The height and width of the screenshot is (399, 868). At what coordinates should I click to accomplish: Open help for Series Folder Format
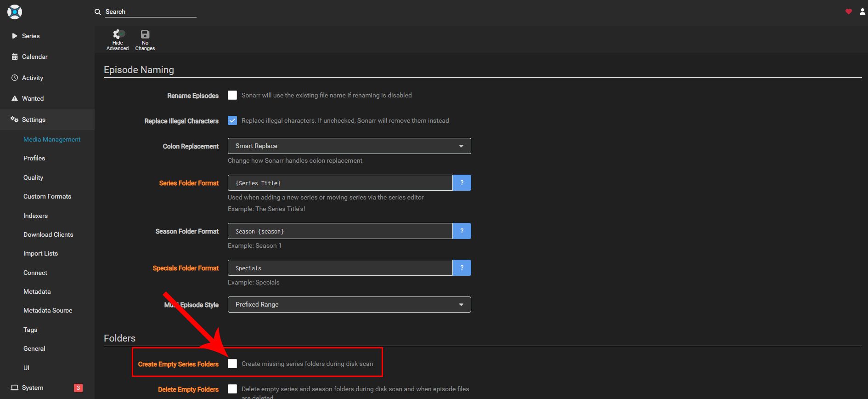[462, 183]
